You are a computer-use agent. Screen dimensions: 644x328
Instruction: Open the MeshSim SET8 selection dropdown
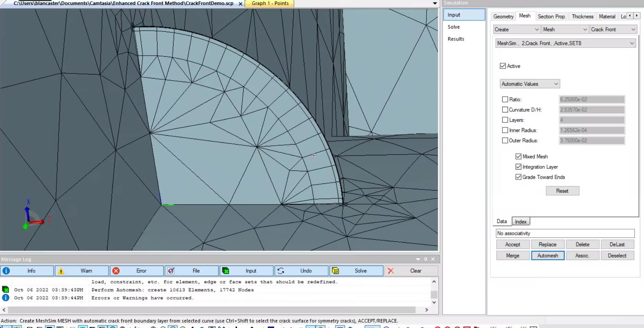[x=632, y=43]
